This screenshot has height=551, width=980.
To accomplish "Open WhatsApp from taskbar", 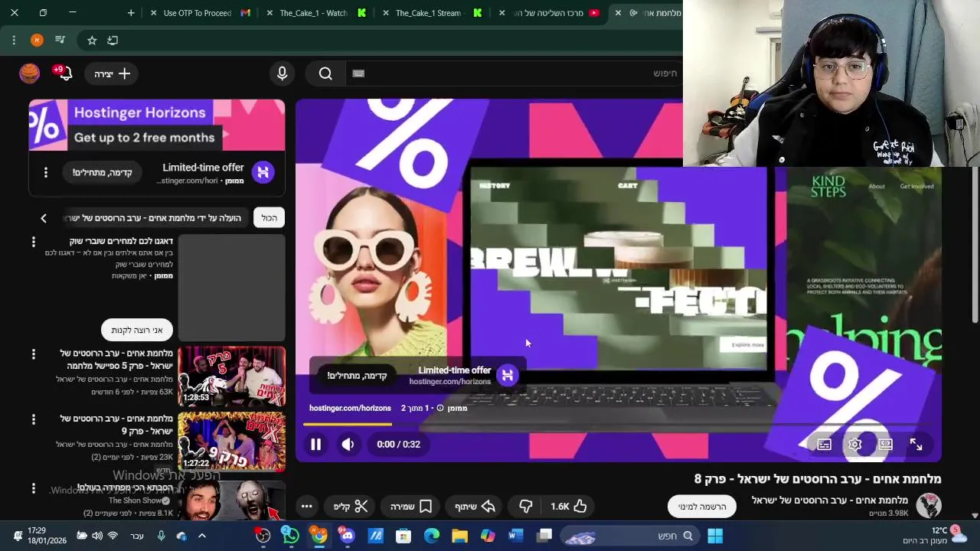I will [x=290, y=536].
